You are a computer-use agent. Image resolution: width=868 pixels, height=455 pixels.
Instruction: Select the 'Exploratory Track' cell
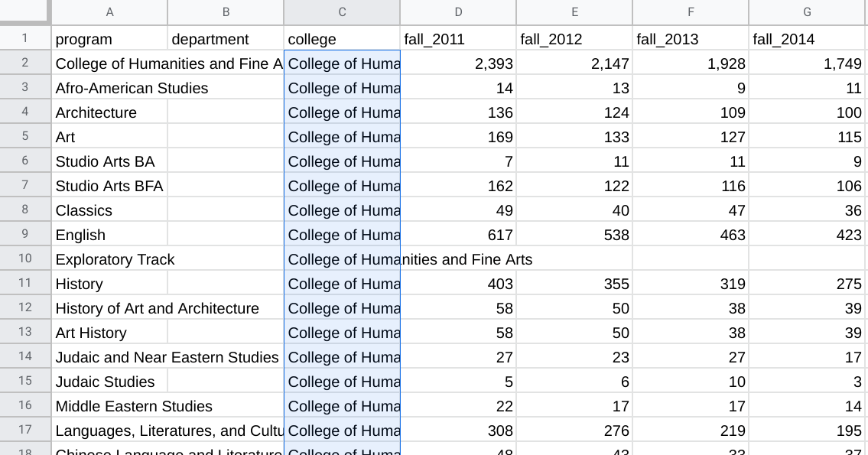pos(109,259)
